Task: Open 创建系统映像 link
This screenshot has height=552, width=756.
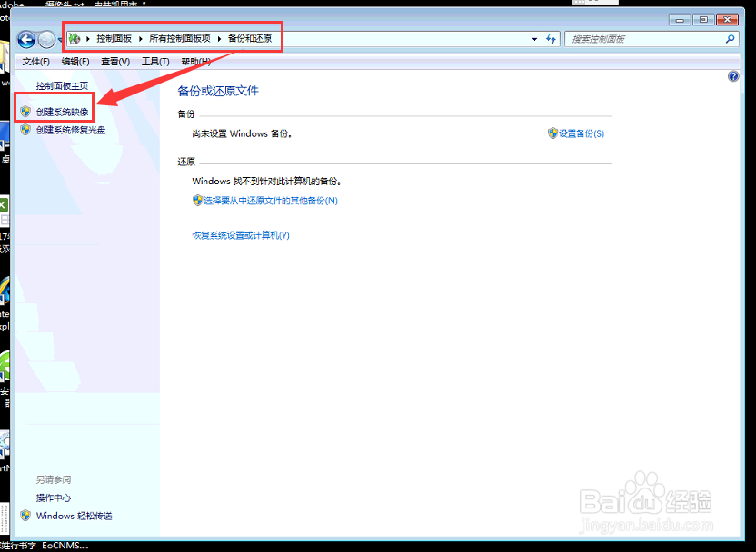Action: click(x=62, y=112)
